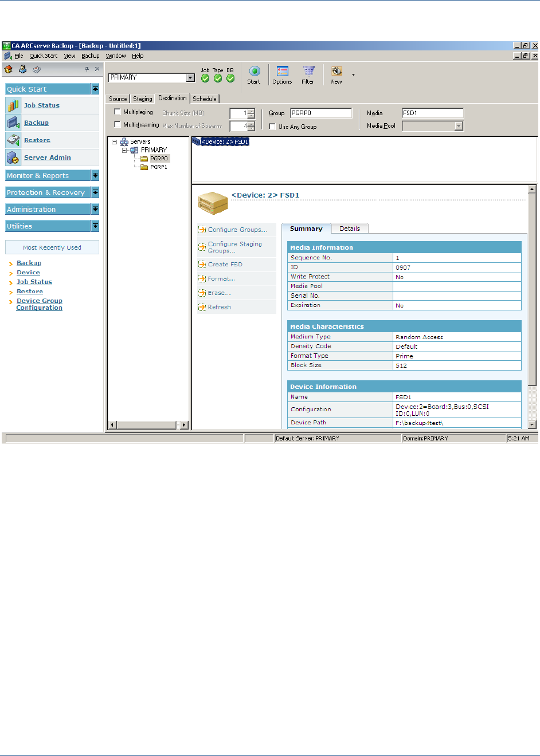Image resolution: width=540 pixels, height=756 pixels.
Task: Switch to the Source tab
Action: 118,99
